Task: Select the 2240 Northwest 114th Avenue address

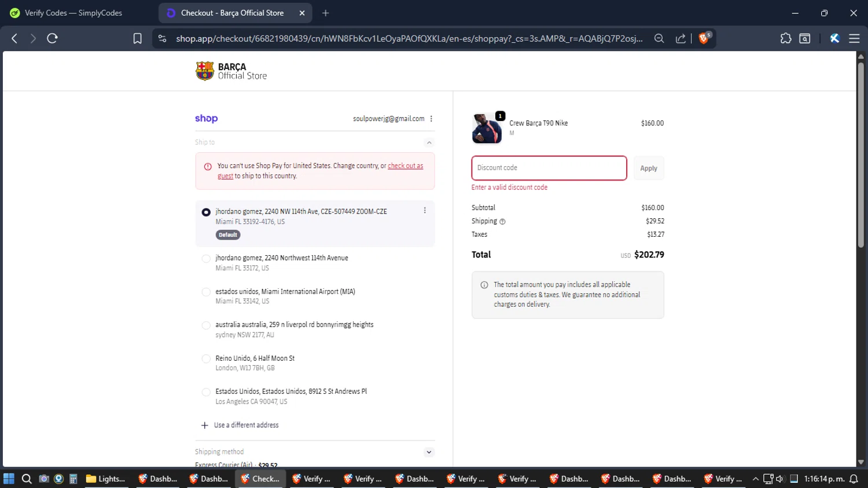Action: click(206, 259)
